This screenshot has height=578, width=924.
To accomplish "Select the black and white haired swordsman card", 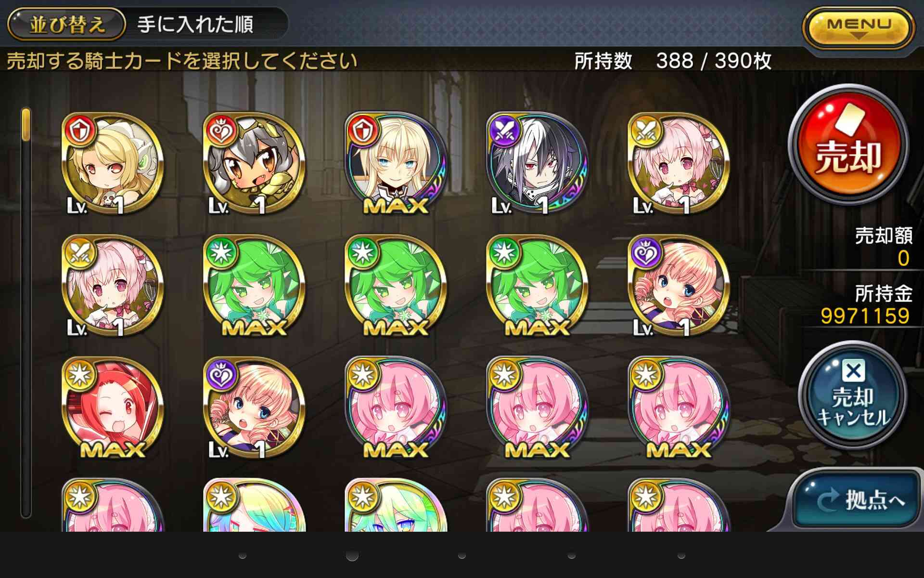I will coord(538,164).
